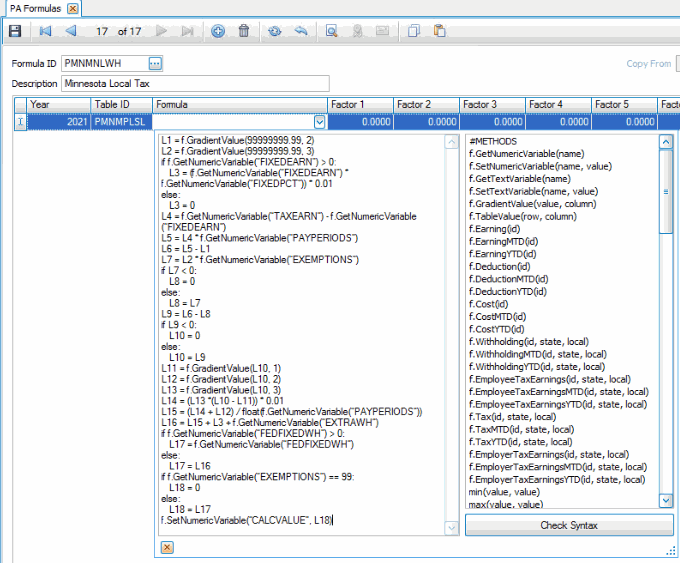
Task: Open the Formula ID lookup button
Action: 155,64
